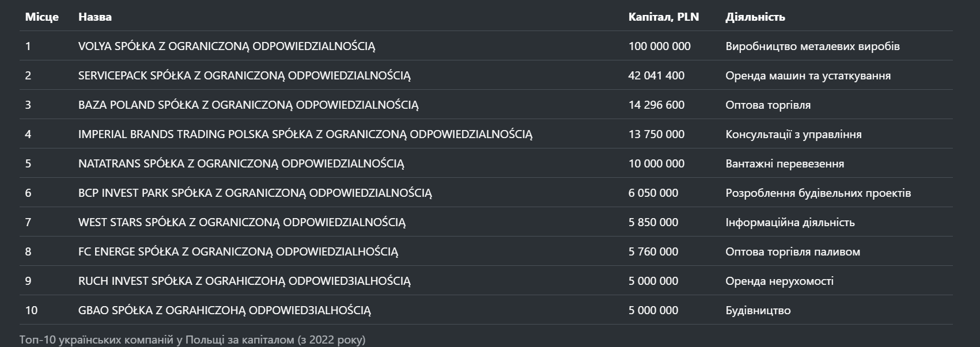Image resolution: width=980 pixels, height=347 pixels.
Task: Click the table caption about Топ-10 companies
Action: (192, 340)
